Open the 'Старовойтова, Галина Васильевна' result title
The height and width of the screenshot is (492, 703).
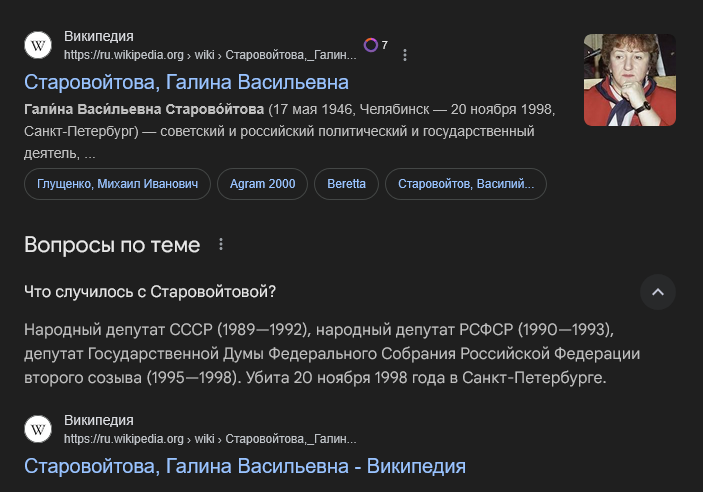186,82
